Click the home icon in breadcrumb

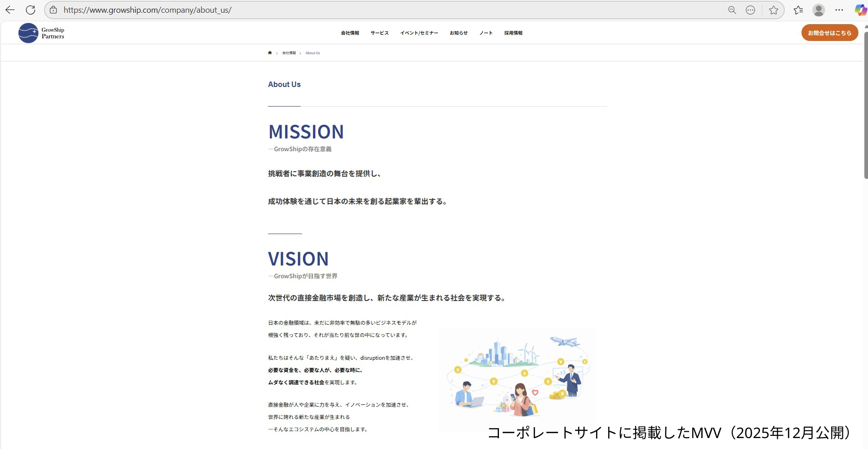270,53
